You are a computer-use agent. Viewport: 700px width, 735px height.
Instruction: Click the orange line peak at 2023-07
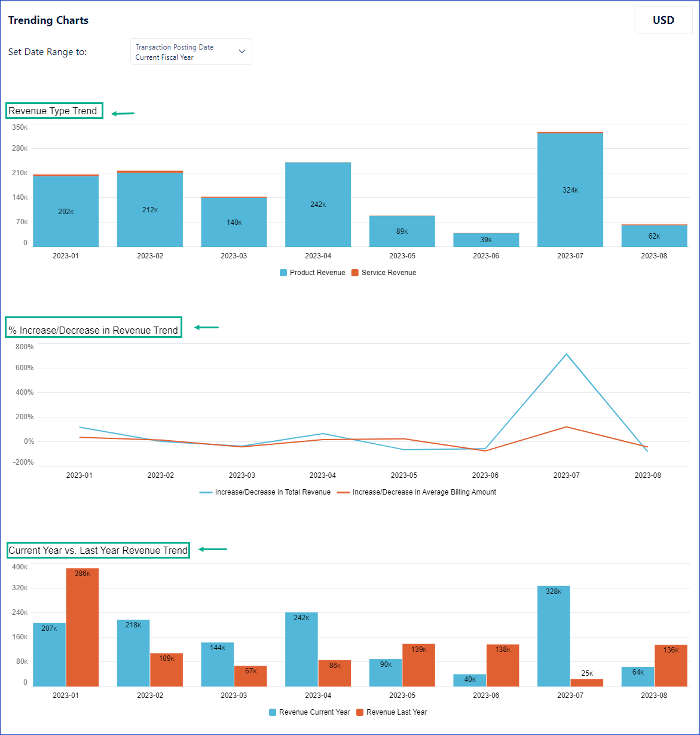coord(566,427)
